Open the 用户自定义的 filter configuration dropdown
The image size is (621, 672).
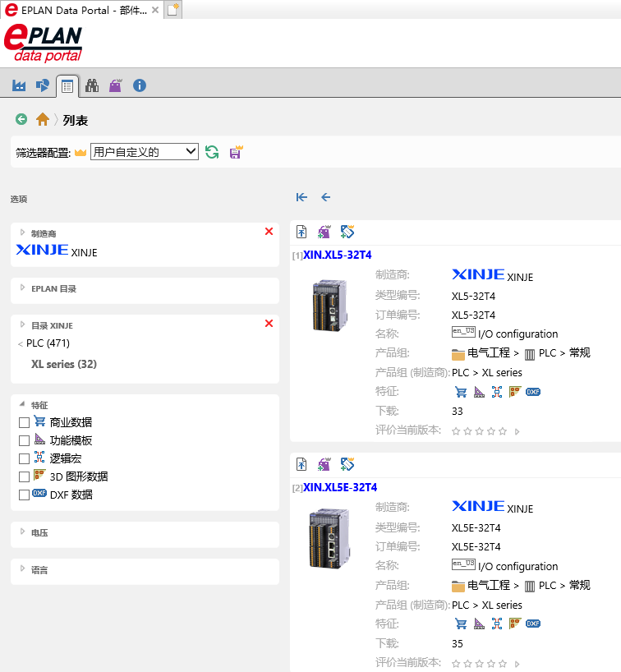click(x=145, y=152)
